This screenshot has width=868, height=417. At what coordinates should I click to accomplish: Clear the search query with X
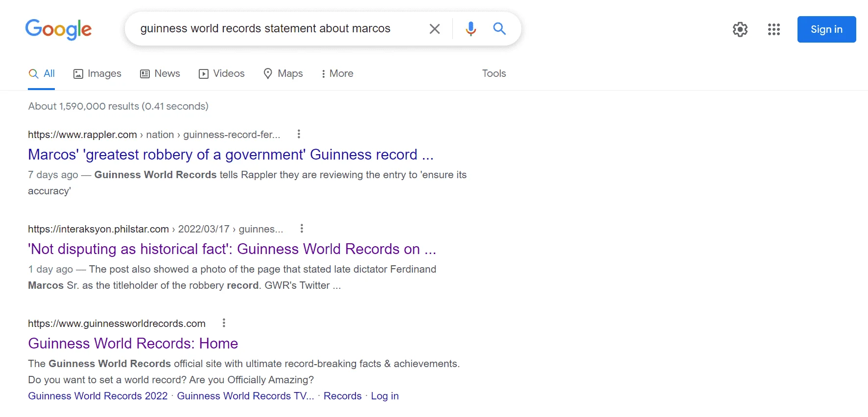click(x=434, y=29)
